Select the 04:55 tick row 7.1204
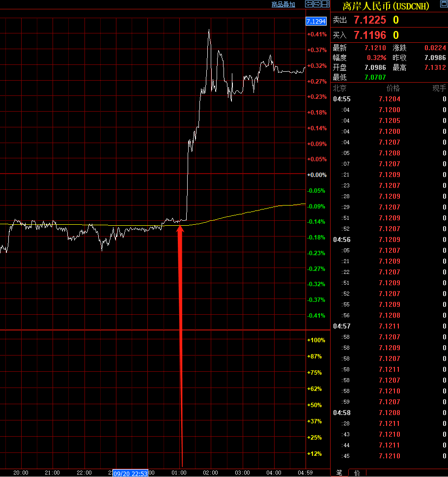This screenshot has width=448, height=477. pyautogui.click(x=390, y=99)
